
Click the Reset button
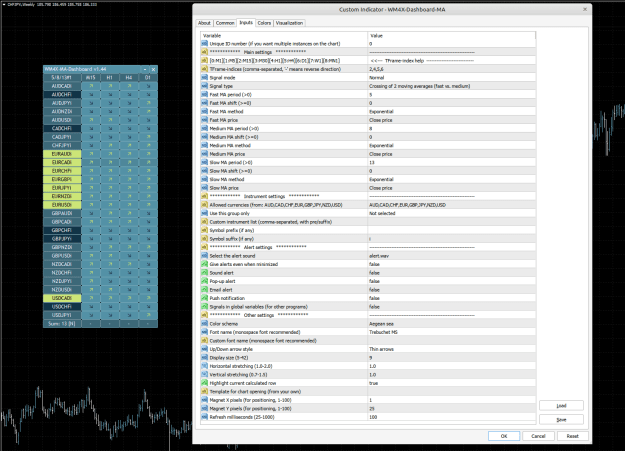[x=572, y=436]
